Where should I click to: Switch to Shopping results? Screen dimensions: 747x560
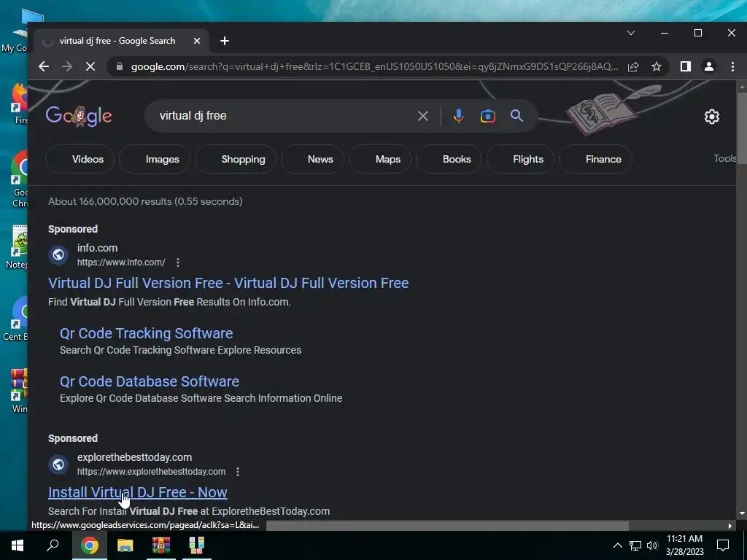pyautogui.click(x=236, y=159)
